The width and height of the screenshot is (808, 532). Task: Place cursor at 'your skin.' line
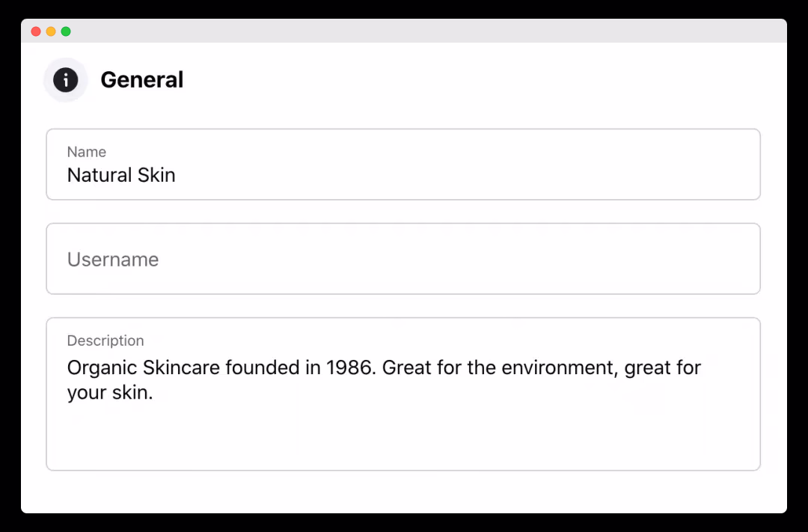click(x=110, y=393)
